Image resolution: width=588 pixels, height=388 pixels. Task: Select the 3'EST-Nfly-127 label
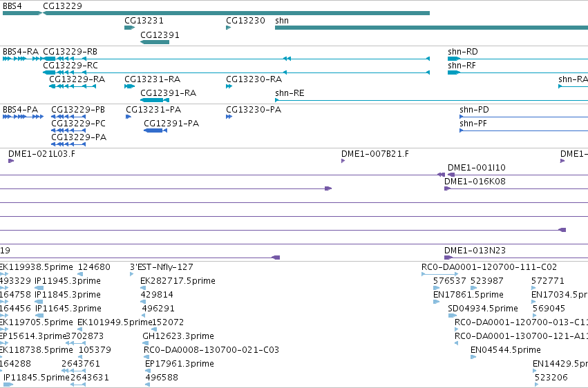pyautogui.click(x=162, y=267)
